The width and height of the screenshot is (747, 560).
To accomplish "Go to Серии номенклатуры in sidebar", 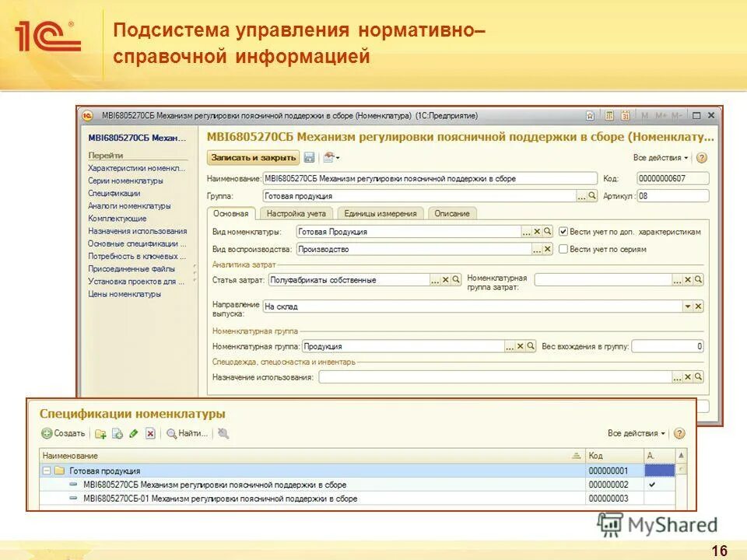I will [x=125, y=180].
